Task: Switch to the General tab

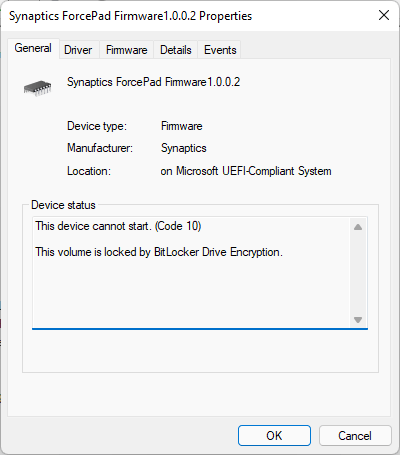Action: tap(33, 49)
